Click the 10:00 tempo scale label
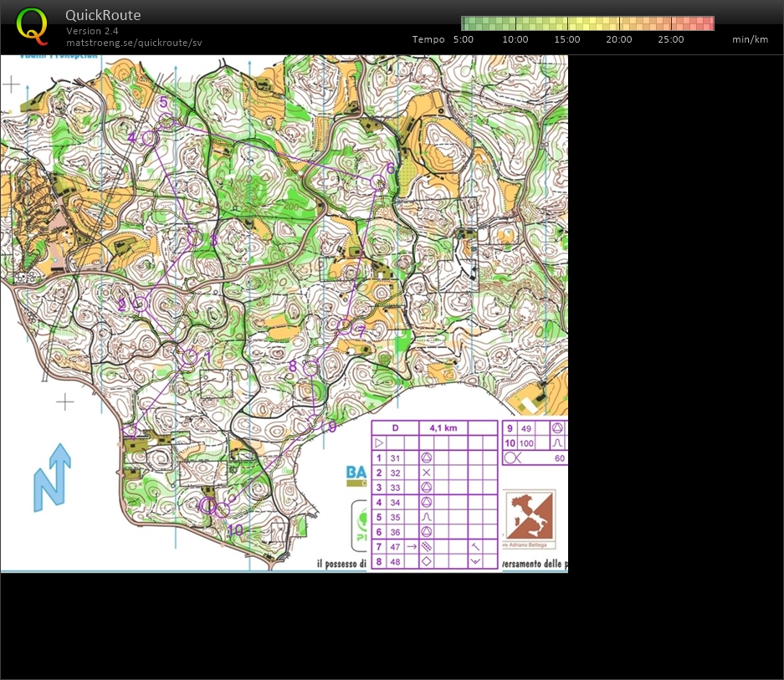 click(515, 39)
